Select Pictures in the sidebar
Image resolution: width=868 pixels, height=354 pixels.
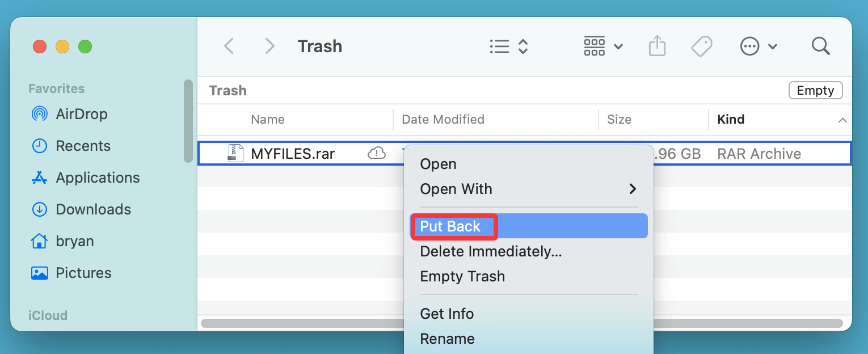pos(83,273)
